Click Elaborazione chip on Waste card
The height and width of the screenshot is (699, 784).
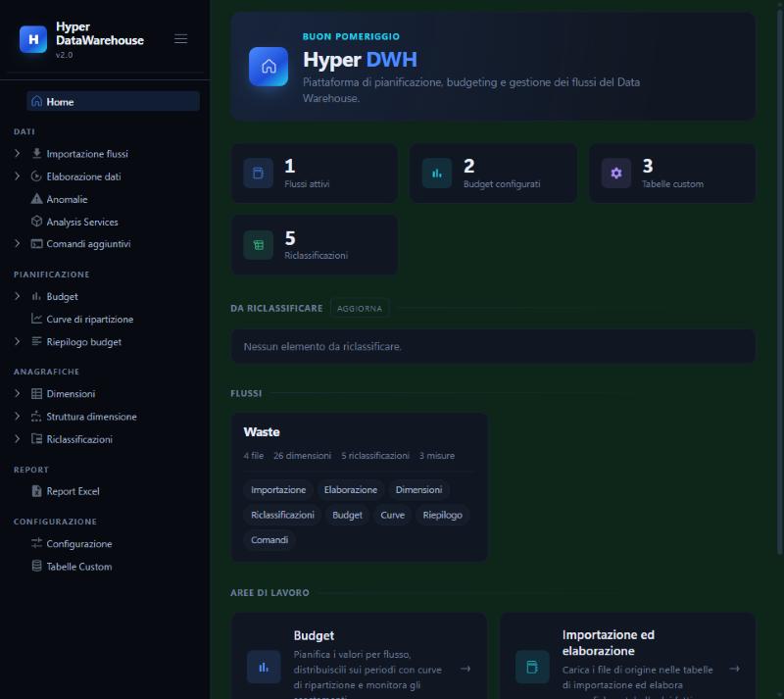351,490
